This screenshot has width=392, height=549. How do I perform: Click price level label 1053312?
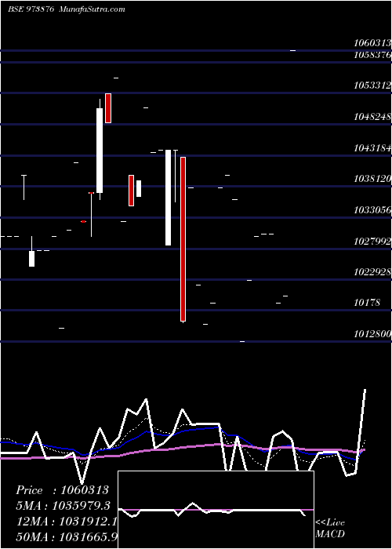372,85
